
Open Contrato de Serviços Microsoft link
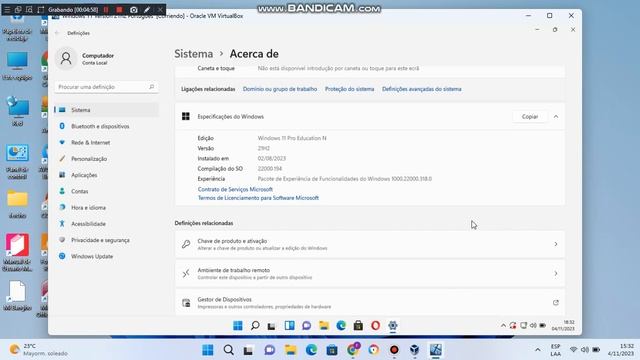(x=235, y=189)
